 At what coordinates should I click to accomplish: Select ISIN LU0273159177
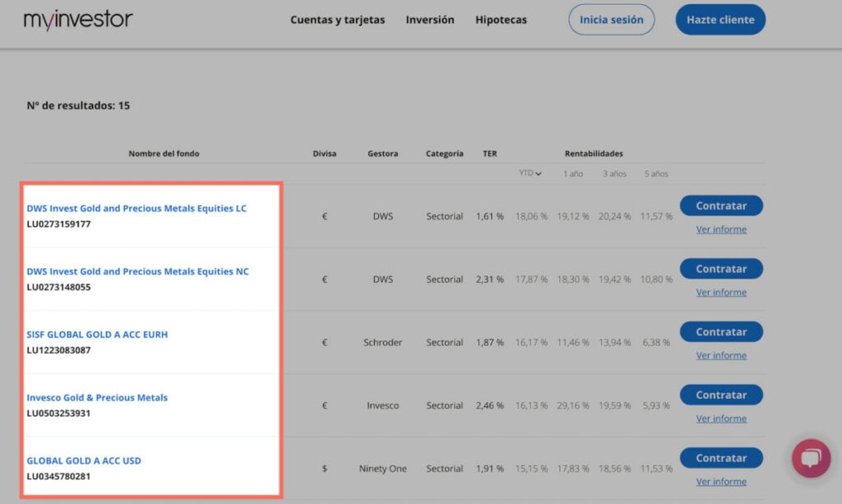click(58, 224)
